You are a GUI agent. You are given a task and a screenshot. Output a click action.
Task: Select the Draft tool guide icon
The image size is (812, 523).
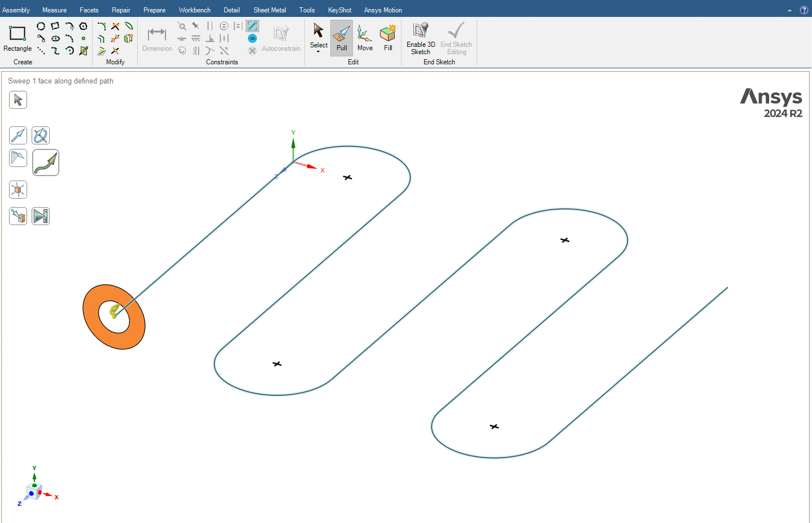[18, 158]
